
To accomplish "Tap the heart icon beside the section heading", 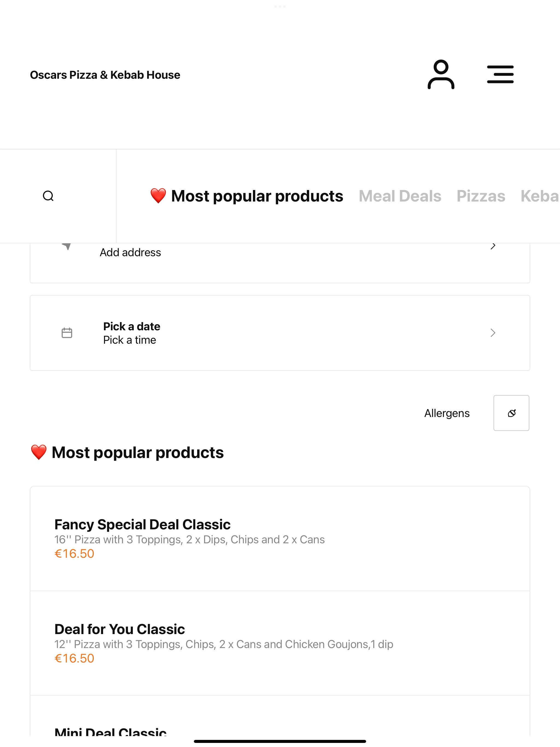I will (39, 453).
